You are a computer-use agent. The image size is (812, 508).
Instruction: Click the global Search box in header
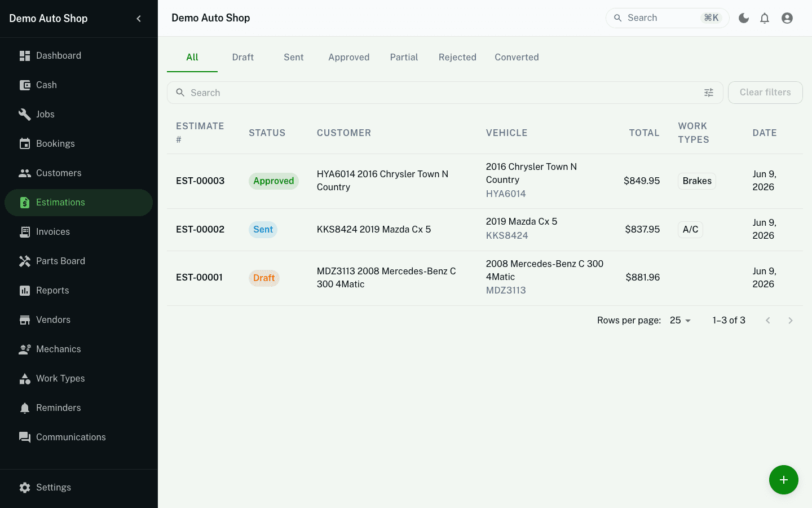tap(668, 18)
